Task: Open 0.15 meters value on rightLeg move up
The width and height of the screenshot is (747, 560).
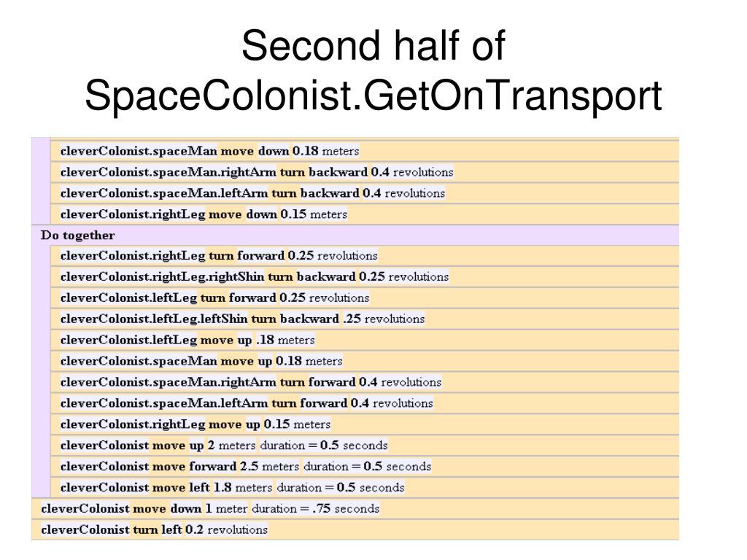Action: (x=298, y=424)
